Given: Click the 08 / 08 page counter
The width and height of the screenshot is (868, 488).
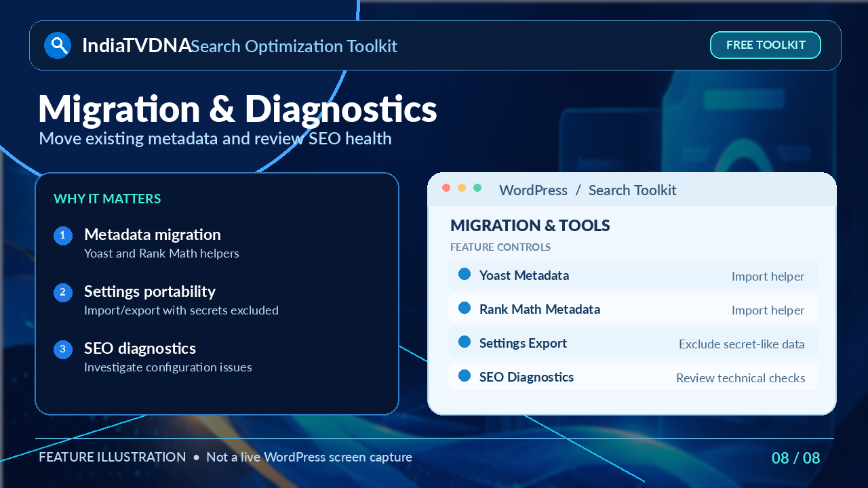Looking at the screenshot, I should [796, 458].
